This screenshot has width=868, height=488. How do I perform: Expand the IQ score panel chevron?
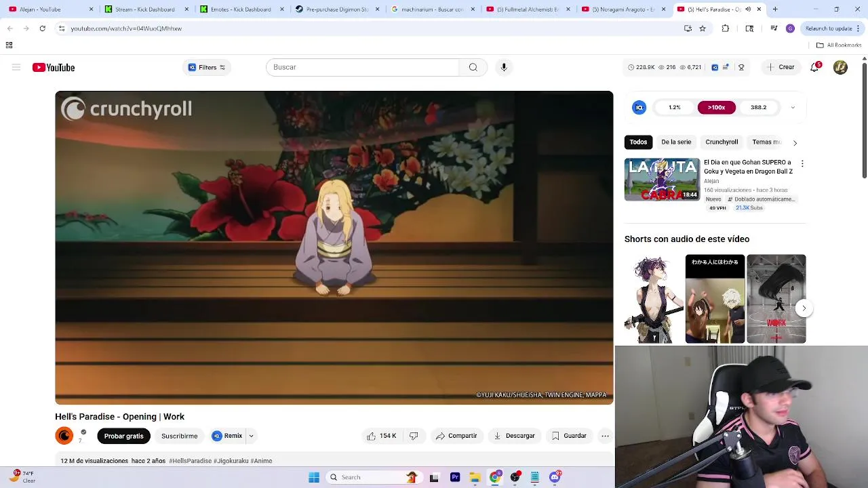tap(793, 107)
